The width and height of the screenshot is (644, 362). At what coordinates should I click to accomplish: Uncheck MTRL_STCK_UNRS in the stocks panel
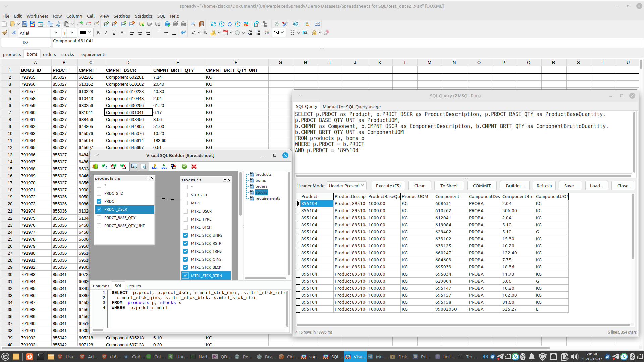[x=186, y=235]
